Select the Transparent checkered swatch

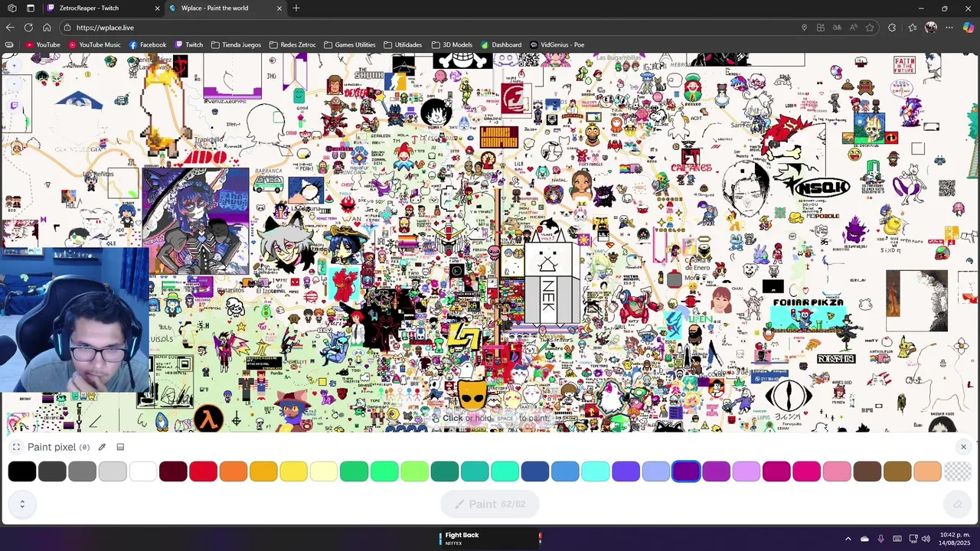coord(957,471)
